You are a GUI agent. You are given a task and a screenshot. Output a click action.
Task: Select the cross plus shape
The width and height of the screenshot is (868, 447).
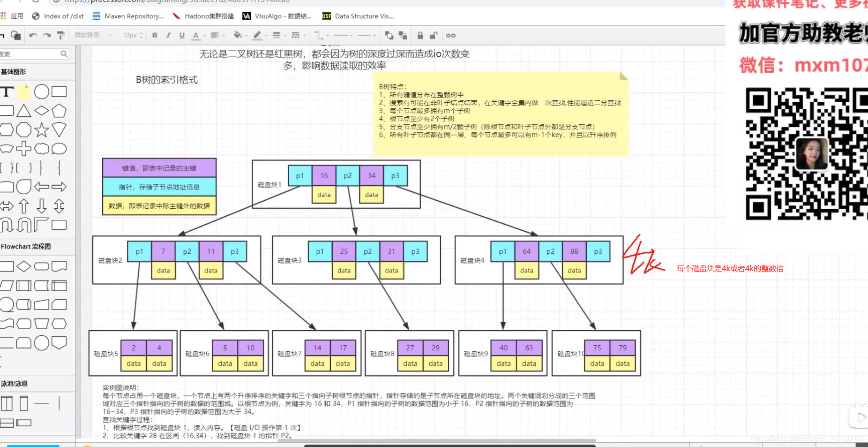click(x=23, y=149)
